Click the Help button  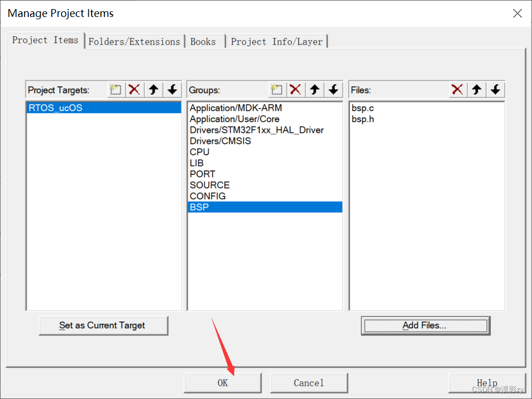(x=487, y=383)
